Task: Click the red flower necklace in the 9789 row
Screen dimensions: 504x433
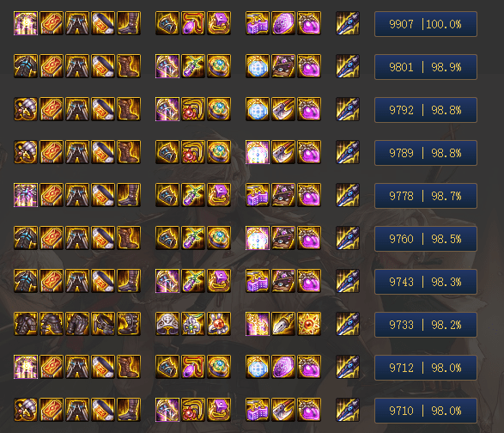Action: 193,152
